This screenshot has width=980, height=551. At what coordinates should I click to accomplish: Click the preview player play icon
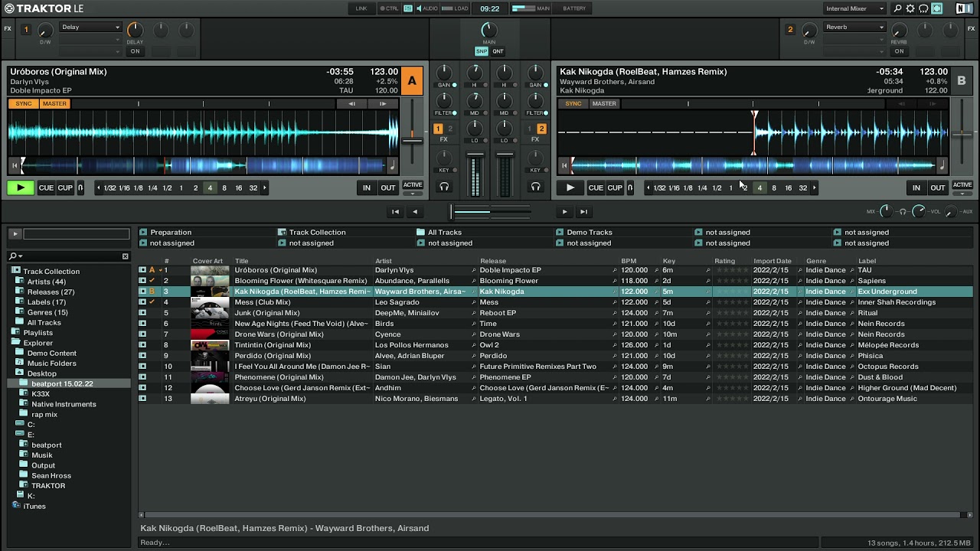15,233
